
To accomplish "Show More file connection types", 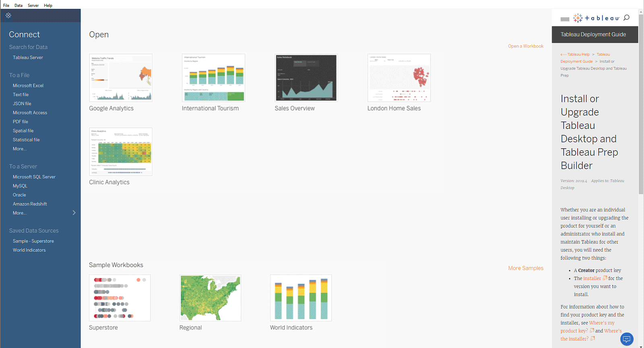I will click(x=19, y=149).
